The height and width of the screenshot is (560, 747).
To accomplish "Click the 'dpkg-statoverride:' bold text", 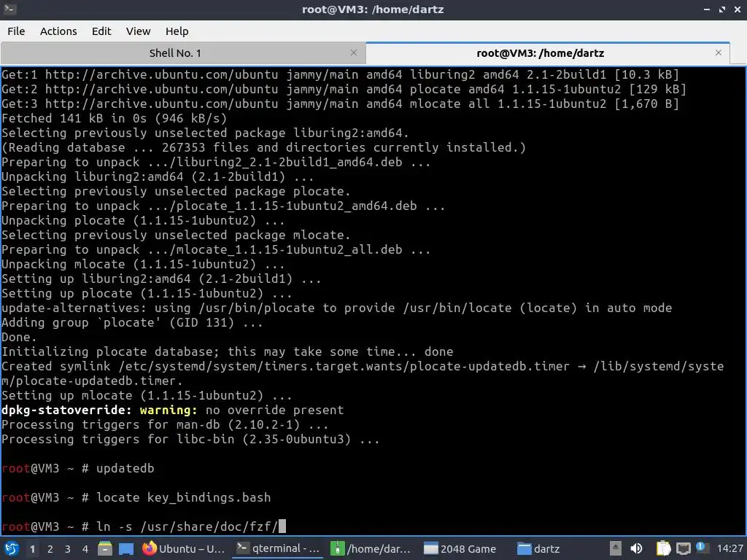I will click(66, 410).
